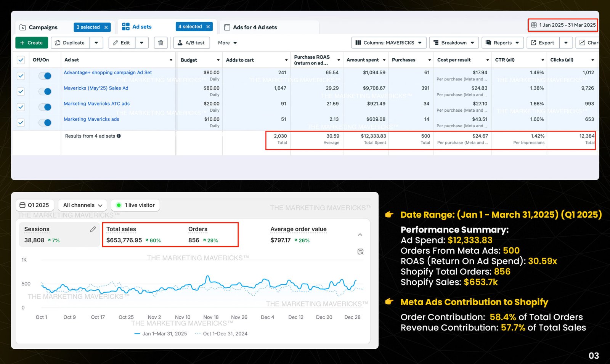Open the All channels dropdown
Screen dimensions: 610x364
point(83,205)
